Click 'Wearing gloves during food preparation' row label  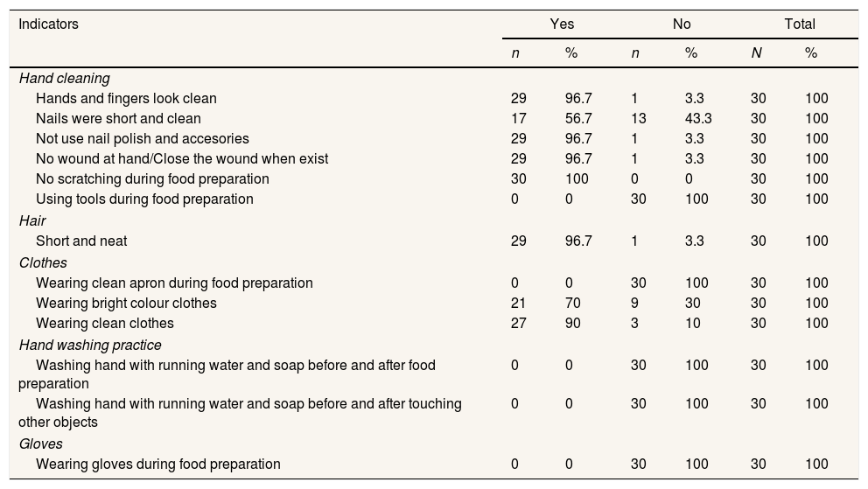[158, 465]
